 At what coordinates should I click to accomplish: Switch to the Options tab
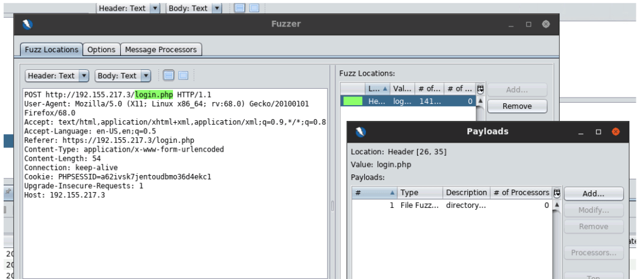coord(101,49)
